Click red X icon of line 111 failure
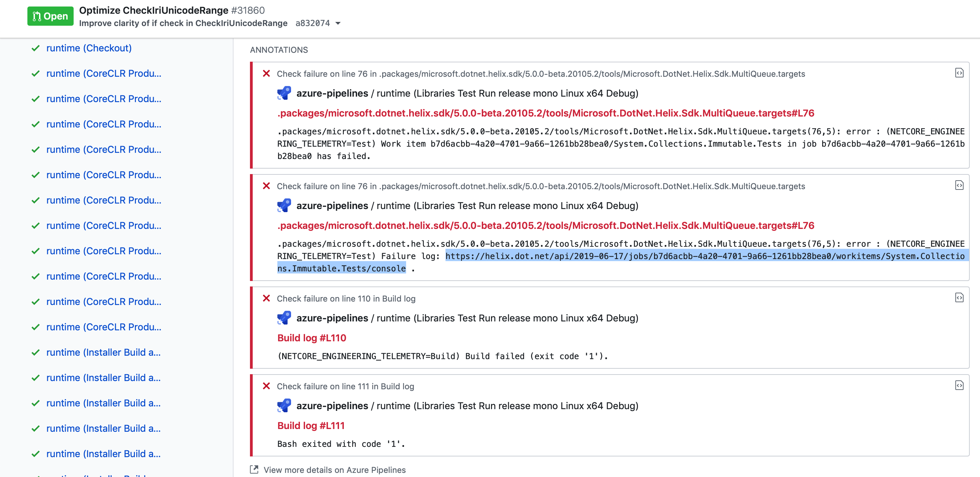The image size is (980, 477). pyautogui.click(x=266, y=386)
